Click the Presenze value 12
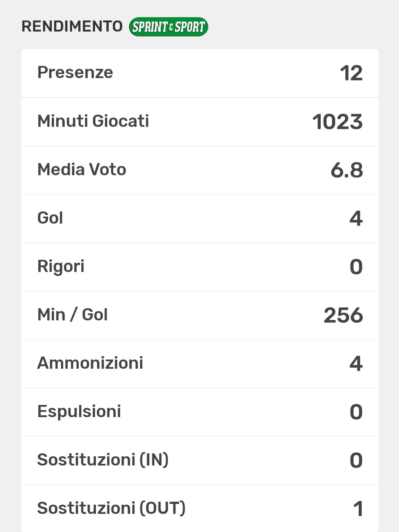399x532 pixels. click(351, 73)
